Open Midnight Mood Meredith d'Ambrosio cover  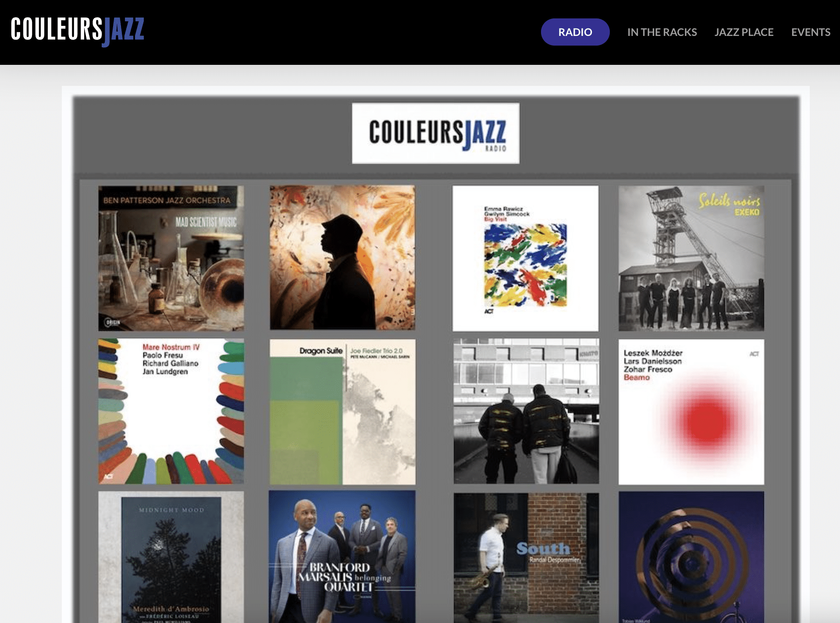point(171,557)
